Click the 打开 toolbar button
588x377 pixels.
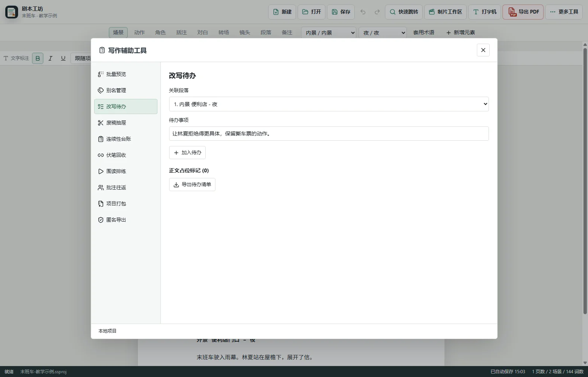click(312, 12)
